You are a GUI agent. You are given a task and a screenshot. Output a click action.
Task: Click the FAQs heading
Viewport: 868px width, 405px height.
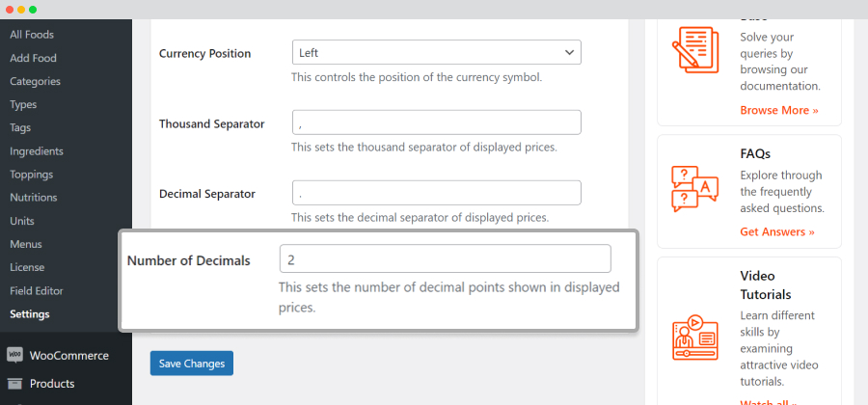[x=755, y=153]
